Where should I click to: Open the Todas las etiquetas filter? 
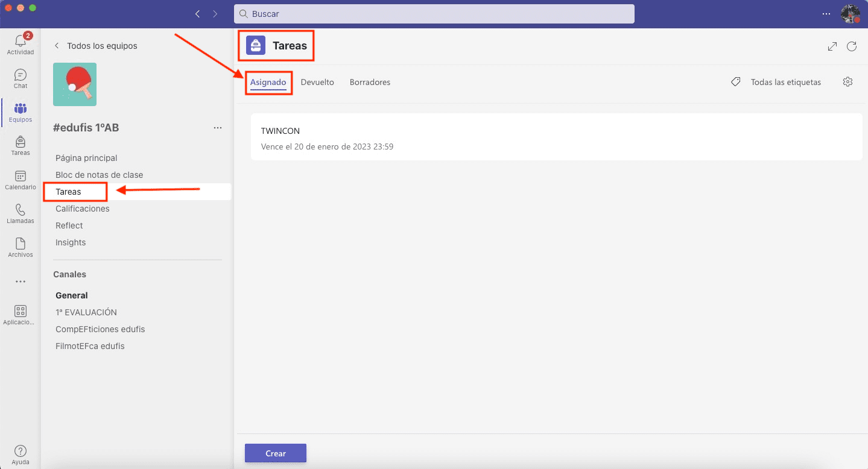tap(776, 82)
